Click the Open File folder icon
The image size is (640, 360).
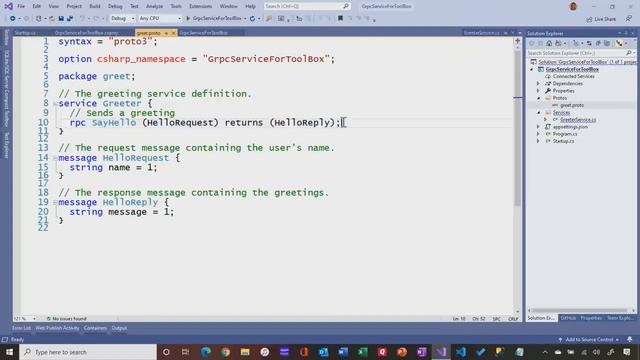pos(52,18)
